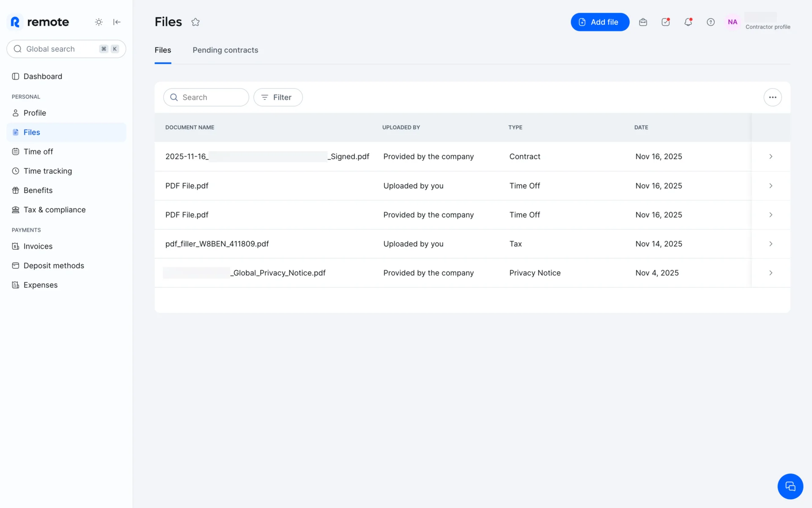Viewport: 812px width, 508px height.
Task: Toggle light/dark theme sun icon
Action: [x=99, y=22]
